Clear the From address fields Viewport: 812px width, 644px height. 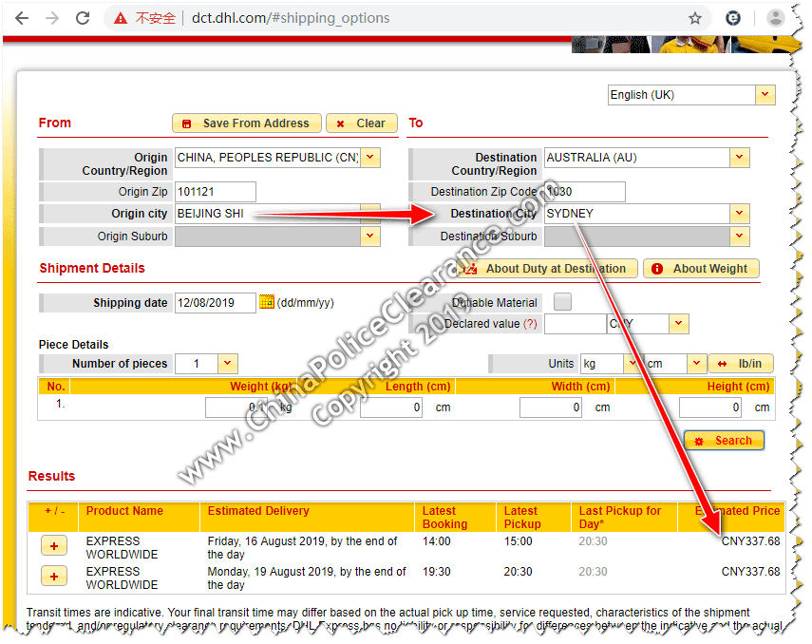[x=362, y=123]
